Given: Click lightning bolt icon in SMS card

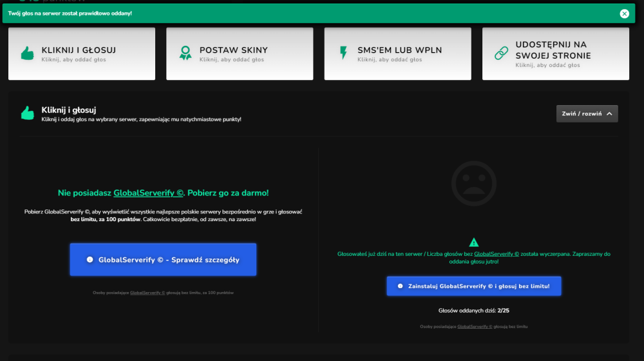Looking at the screenshot, I should (343, 53).
